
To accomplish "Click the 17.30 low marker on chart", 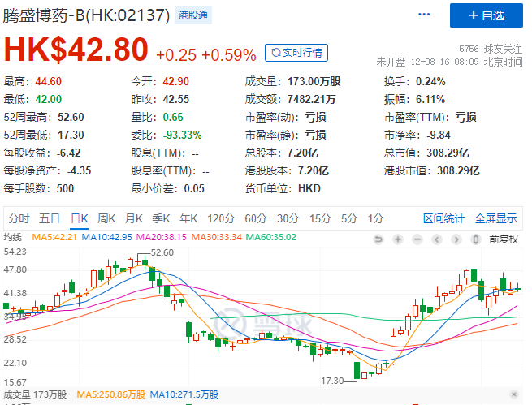I will pyautogui.click(x=332, y=381).
